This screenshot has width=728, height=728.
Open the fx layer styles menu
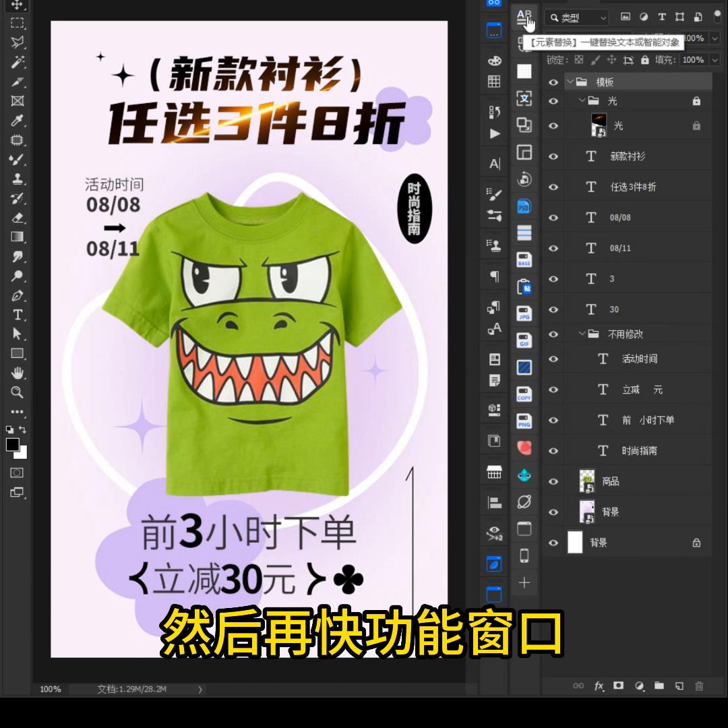pos(599,686)
